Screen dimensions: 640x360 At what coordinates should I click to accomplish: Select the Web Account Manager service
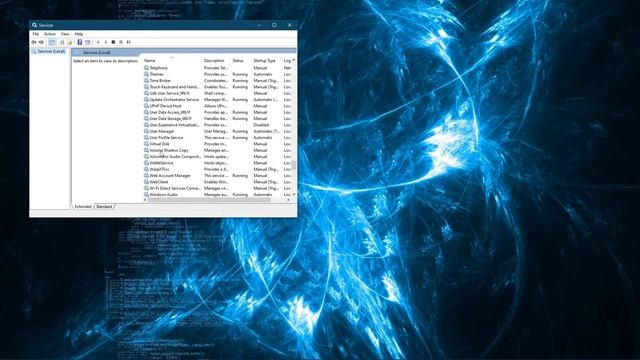click(217, 176)
